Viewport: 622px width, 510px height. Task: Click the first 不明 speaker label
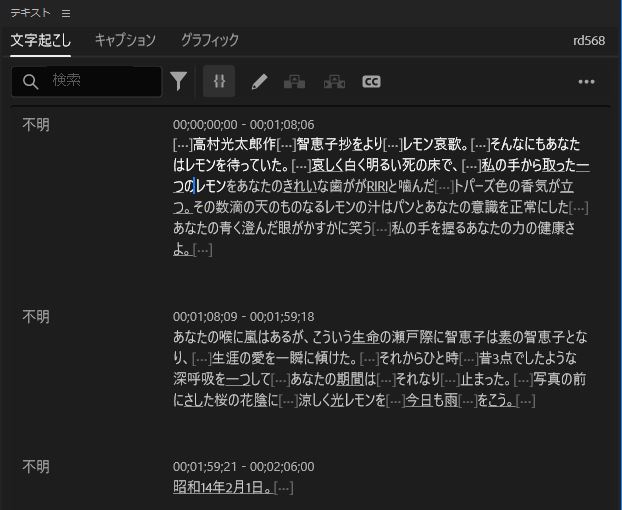click(36, 124)
